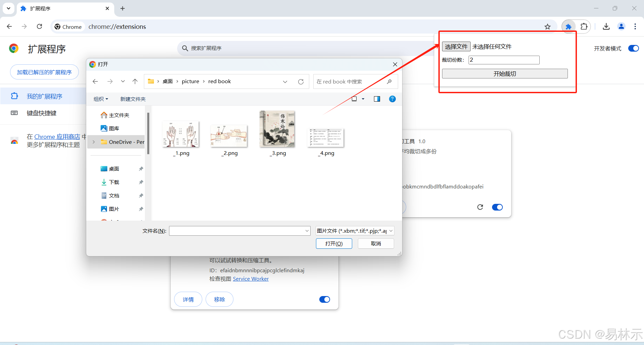Reload the crop tool extension card
The image size is (644, 345).
tap(480, 207)
